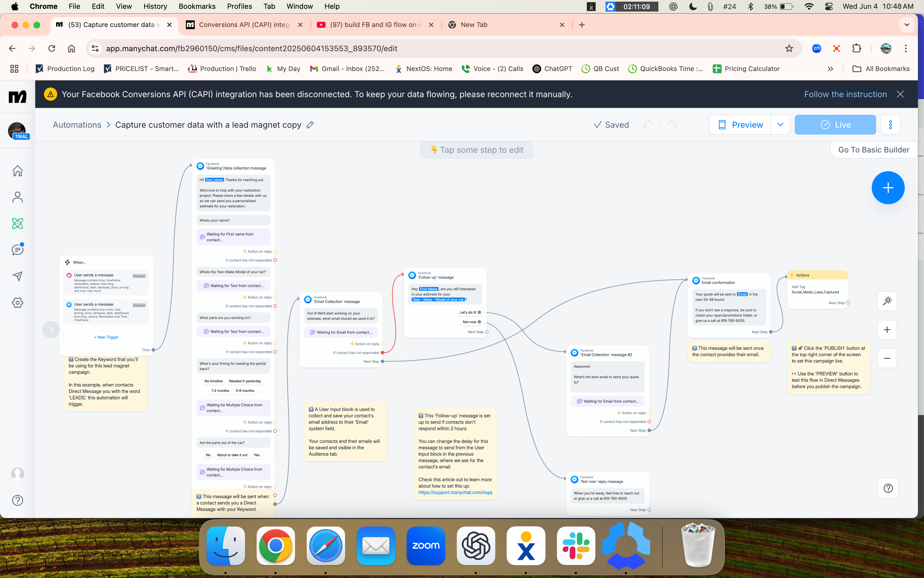Select the Instagram User sends a message trigger
Viewport: 924px width, 578px height.
click(106, 283)
